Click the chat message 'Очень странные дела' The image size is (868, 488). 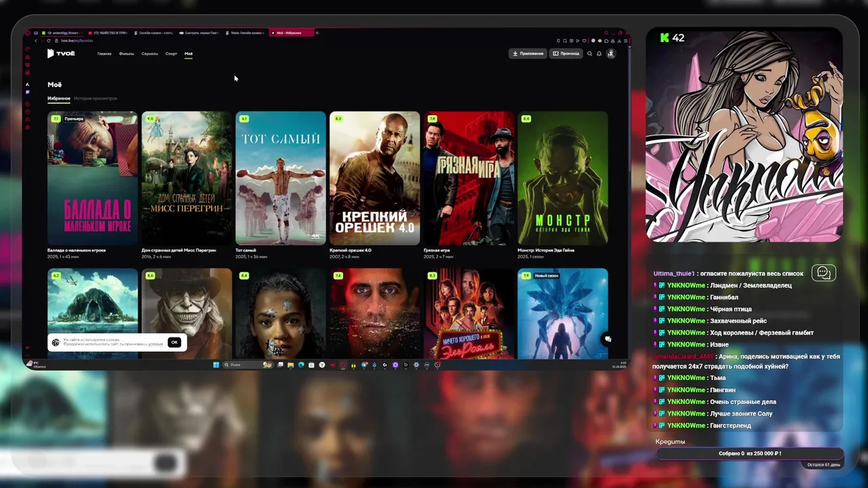pyautogui.click(x=743, y=402)
